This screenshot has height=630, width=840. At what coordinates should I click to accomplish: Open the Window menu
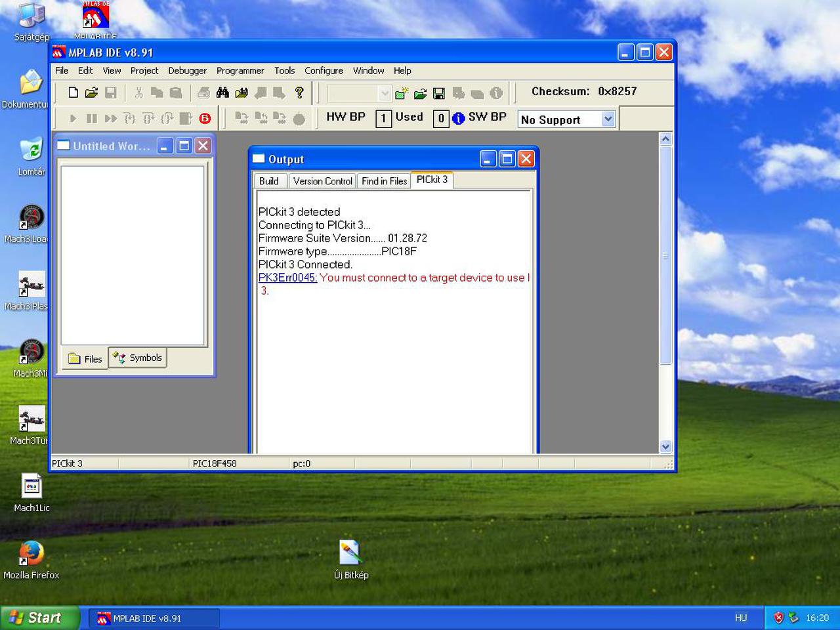point(368,71)
